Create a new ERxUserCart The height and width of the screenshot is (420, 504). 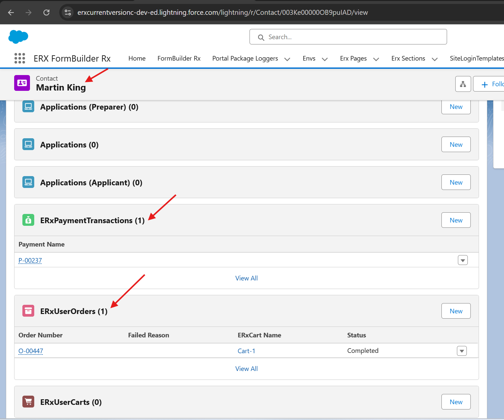coord(456,402)
